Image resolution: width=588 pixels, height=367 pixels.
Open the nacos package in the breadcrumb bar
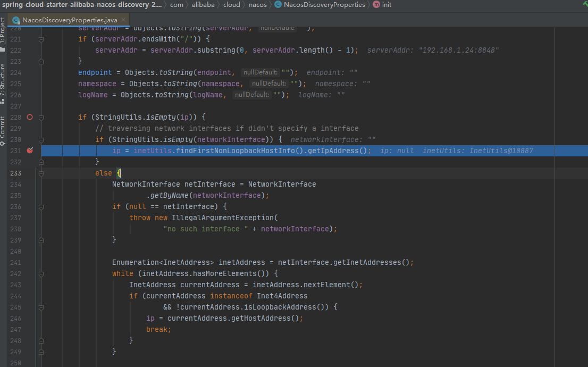click(258, 5)
